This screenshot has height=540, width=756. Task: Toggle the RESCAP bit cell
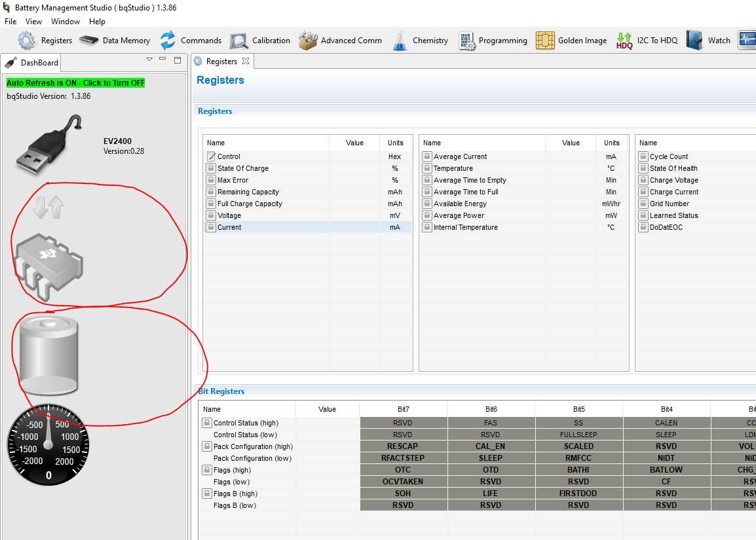tap(403, 446)
